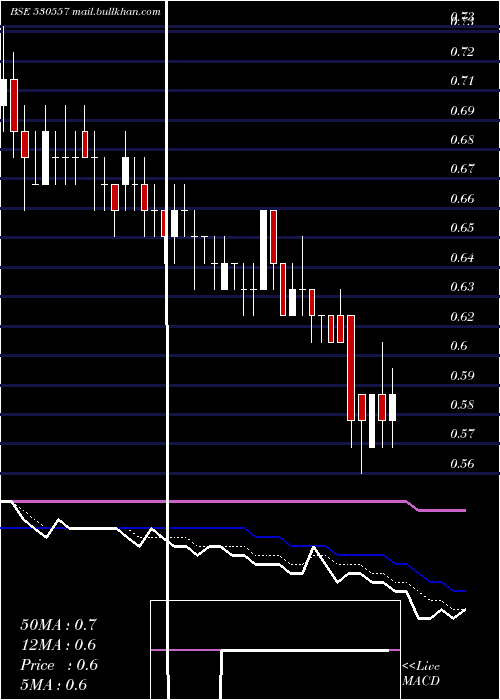Click the 0.68 price axis label
Image resolution: width=500 pixels, height=700 pixels.
462,140
